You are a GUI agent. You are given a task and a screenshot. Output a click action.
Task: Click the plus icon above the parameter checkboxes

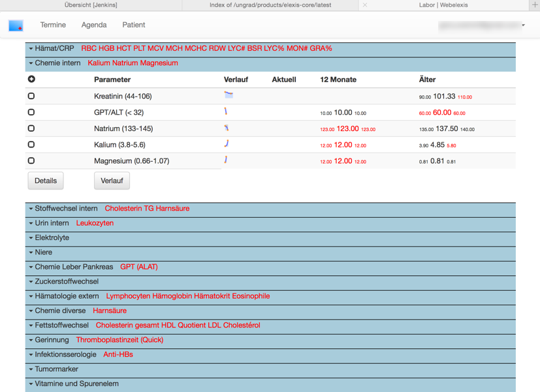point(31,79)
